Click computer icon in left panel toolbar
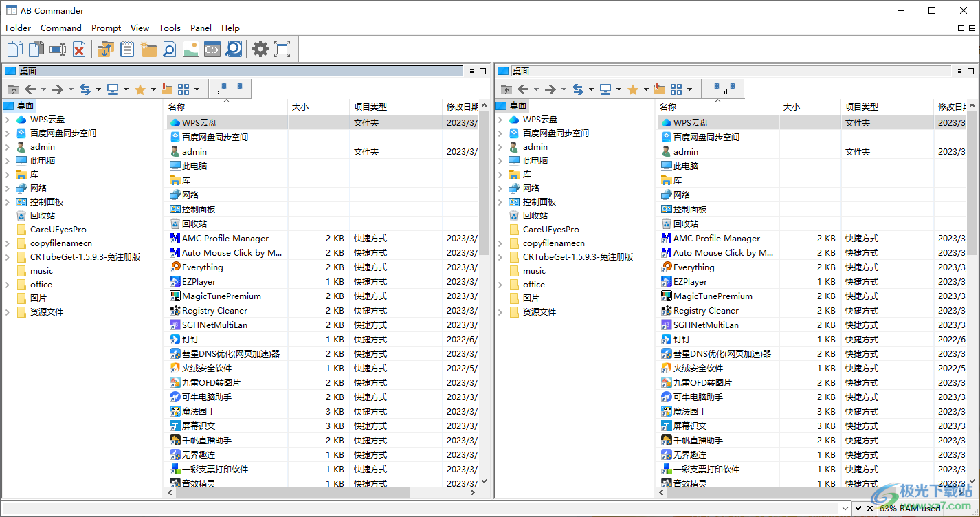Viewport: 980px width, 517px height. click(113, 89)
